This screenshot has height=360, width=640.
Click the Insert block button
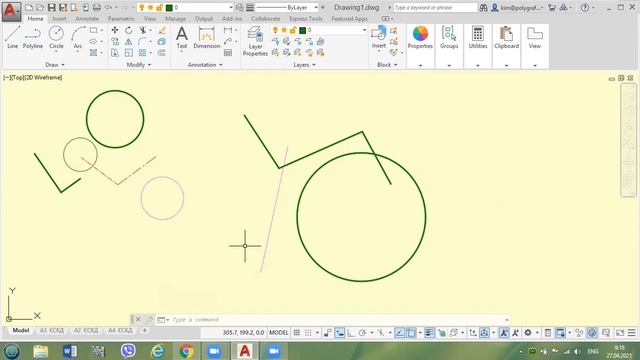click(379, 38)
